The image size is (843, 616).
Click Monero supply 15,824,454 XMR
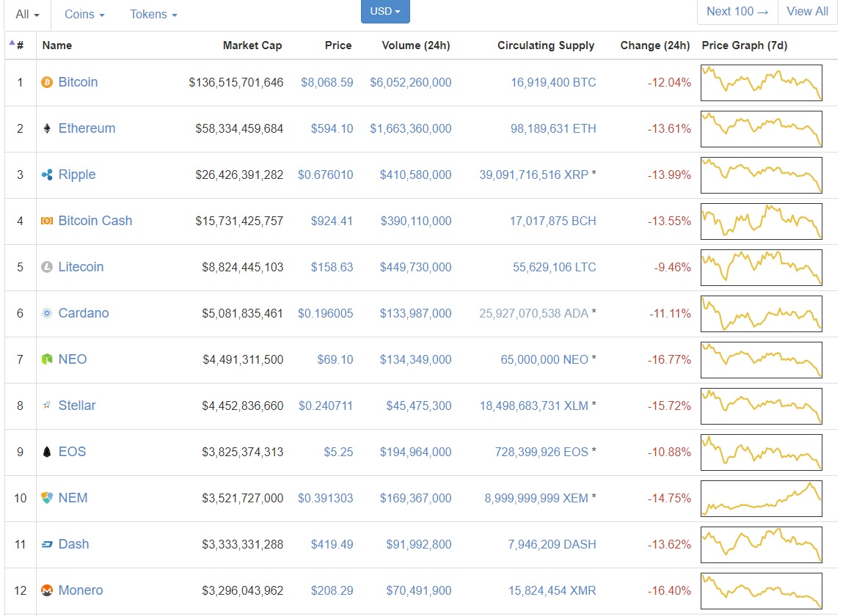pyautogui.click(x=552, y=591)
